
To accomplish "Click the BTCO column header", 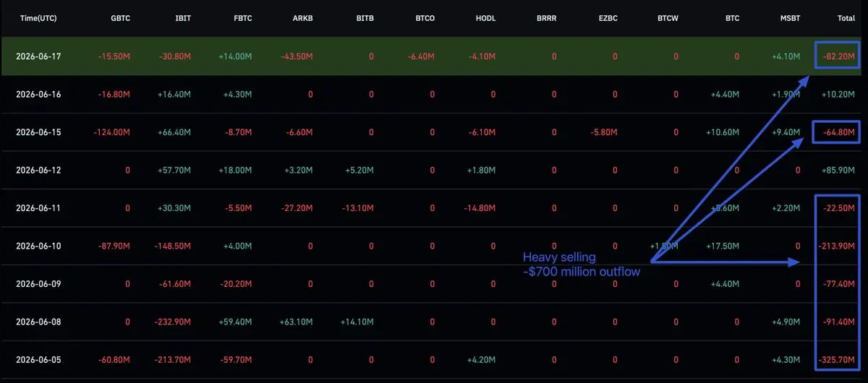I will (425, 17).
